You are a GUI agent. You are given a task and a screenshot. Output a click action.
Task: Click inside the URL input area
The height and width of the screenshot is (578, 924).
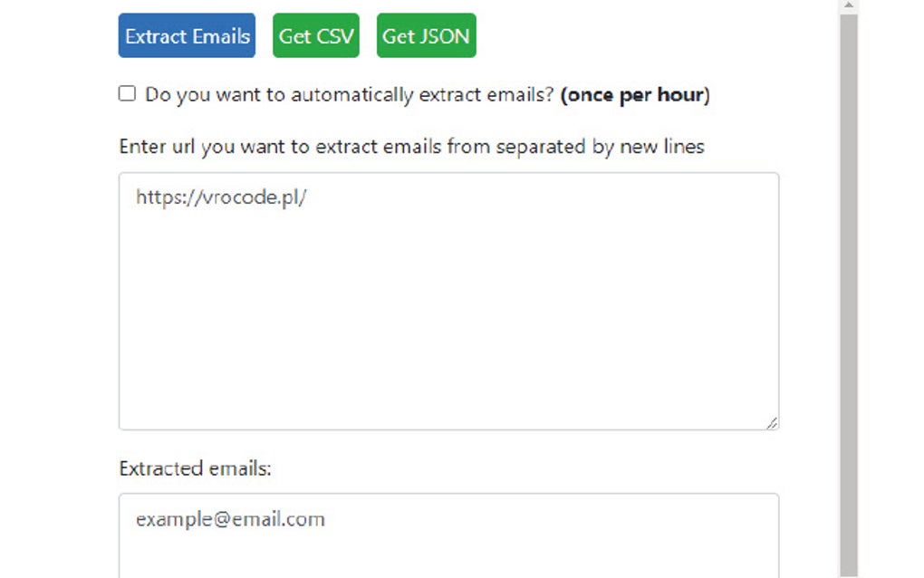448,299
